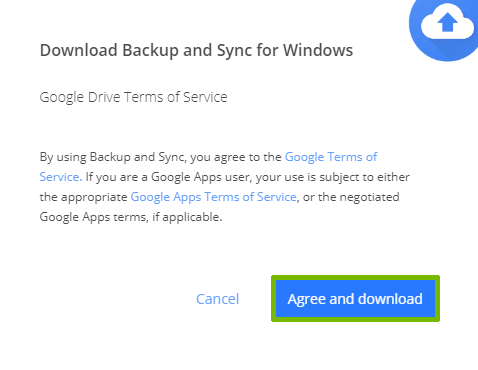Select 'Google Apps terms, if applicable.' text

tap(131, 217)
